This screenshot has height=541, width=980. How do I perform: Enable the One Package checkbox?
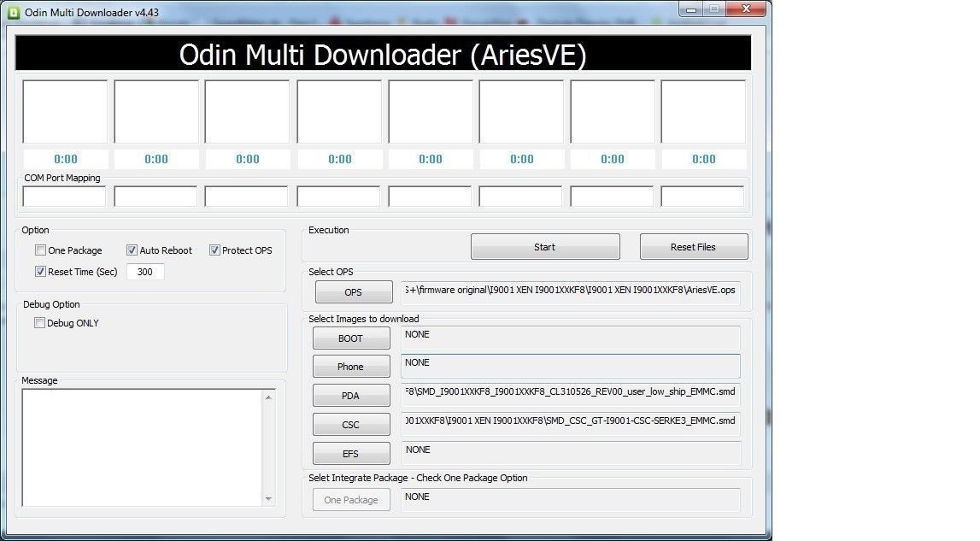coord(41,250)
